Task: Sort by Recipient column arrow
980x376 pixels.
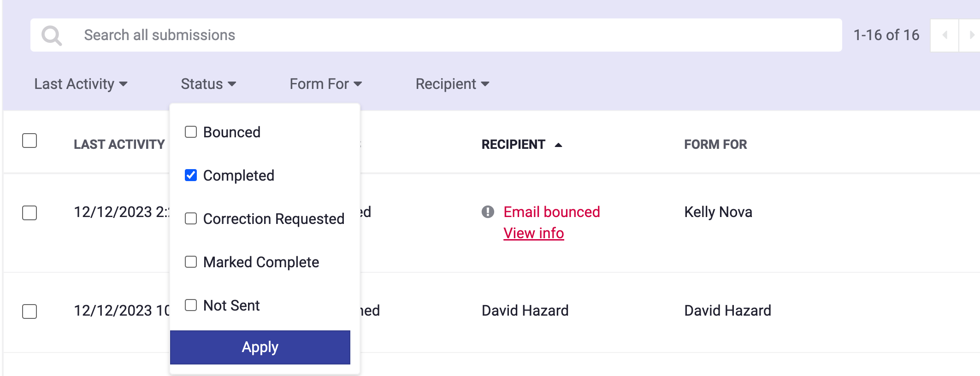Action: [558, 145]
